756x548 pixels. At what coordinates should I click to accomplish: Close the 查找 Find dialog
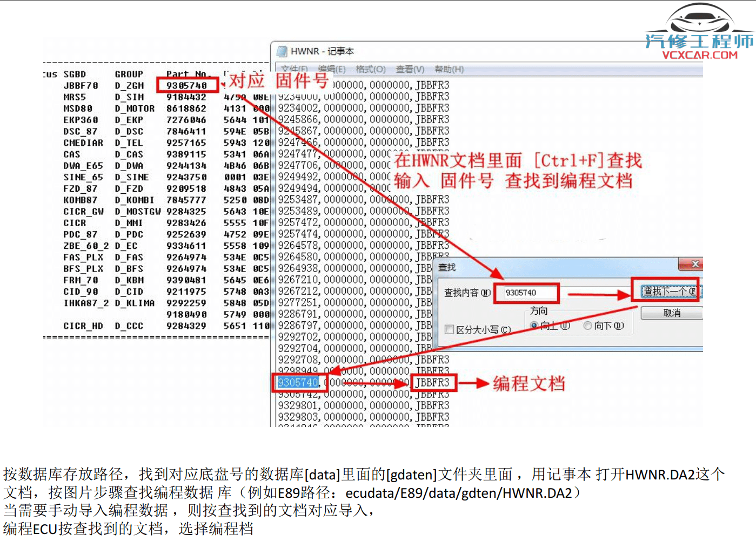(x=695, y=265)
